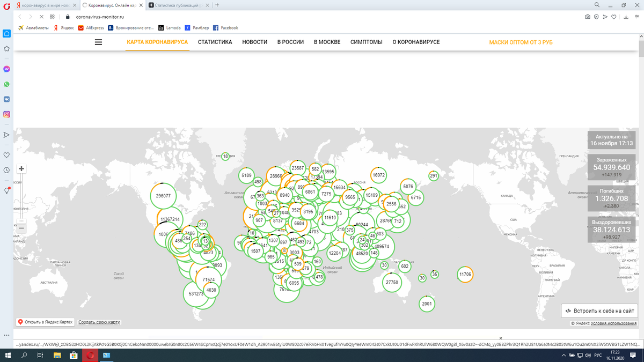Open СИМПТОМЫ menu item

[367, 42]
